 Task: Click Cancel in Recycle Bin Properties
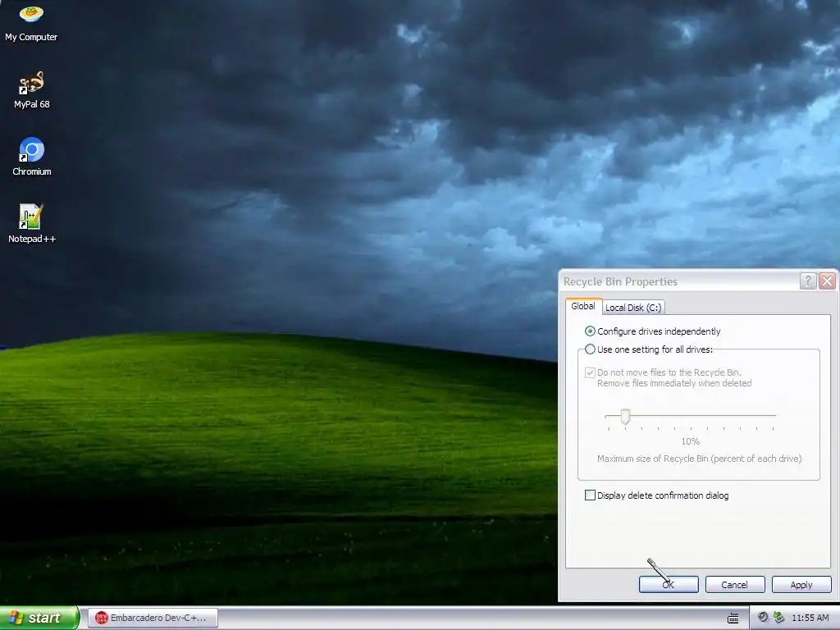[734, 584]
